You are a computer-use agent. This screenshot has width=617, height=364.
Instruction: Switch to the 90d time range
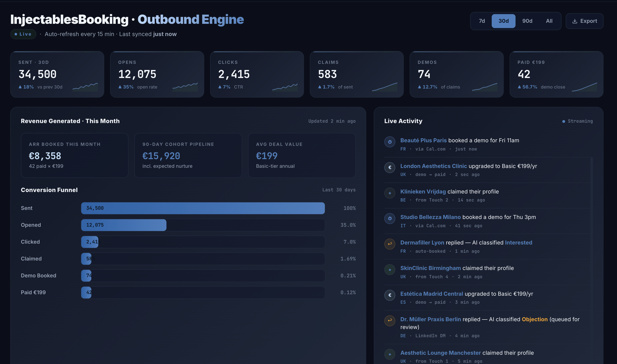(x=527, y=21)
